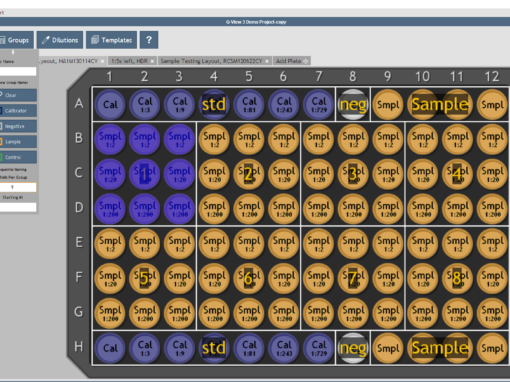
Task: Select the Negative group type
Action: point(18,126)
